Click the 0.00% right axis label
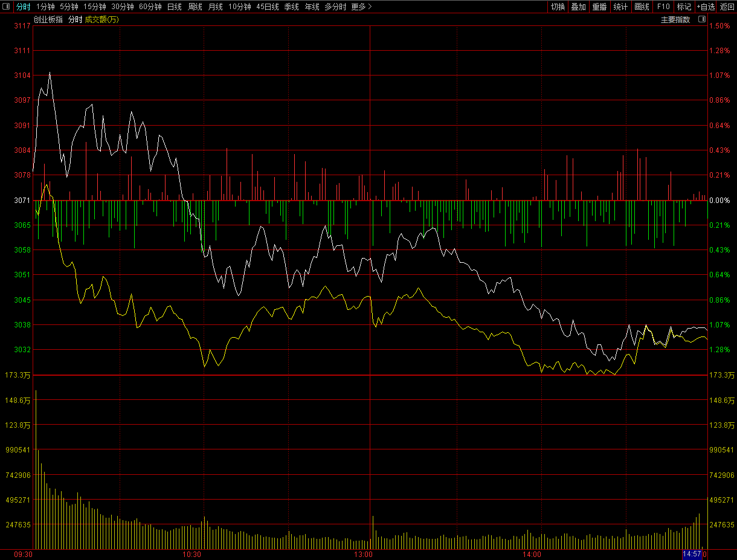The height and width of the screenshot is (560, 737). (x=719, y=200)
